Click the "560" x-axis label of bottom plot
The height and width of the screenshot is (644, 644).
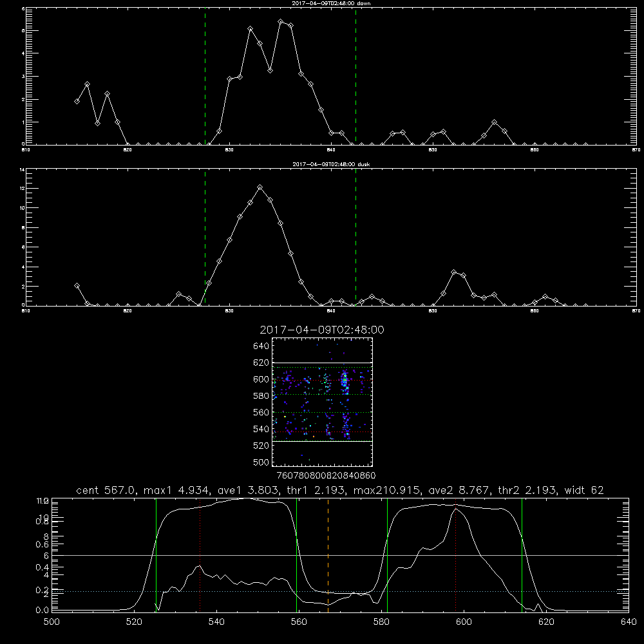(299, 621)
